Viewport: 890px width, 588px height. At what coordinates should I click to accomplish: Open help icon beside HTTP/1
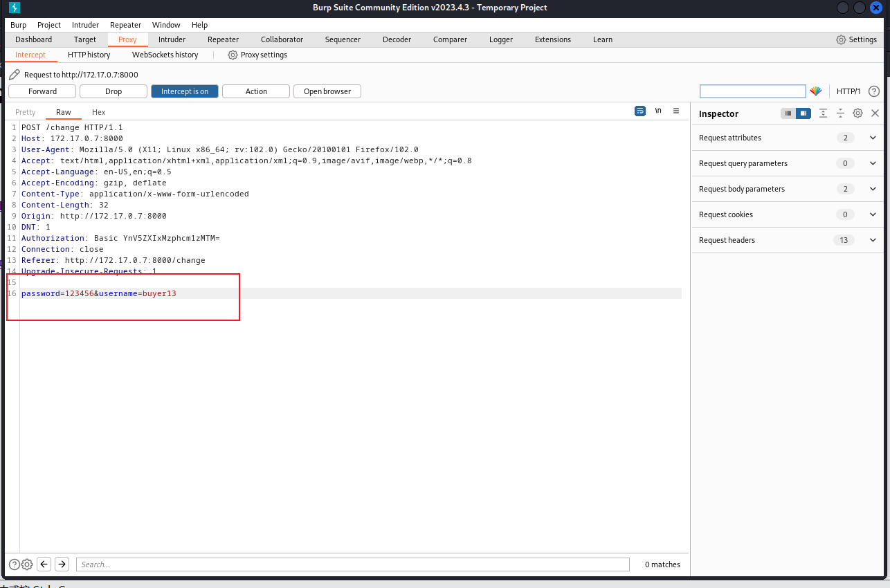[x=874, y=91]
